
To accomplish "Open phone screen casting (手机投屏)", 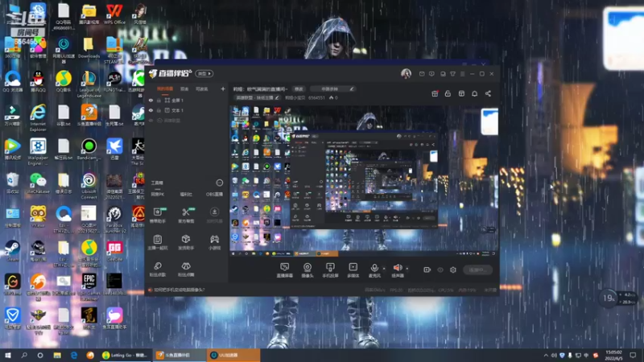I will [330, 270].
